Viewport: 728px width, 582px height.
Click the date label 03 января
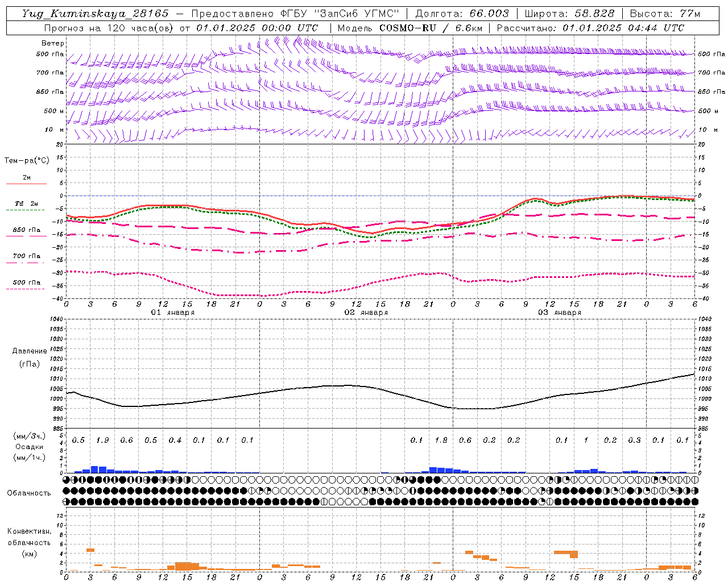(x=560, y=313)
